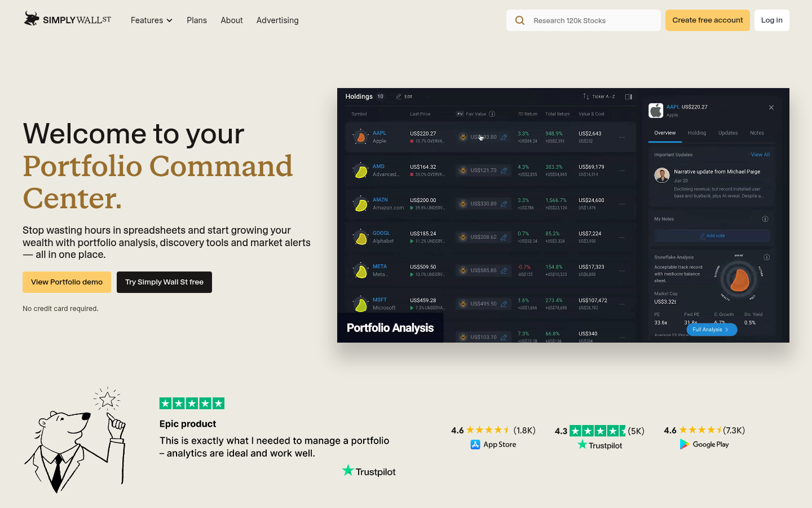
Task: Click the Trustpilot logo below Epic product review
Action: pos(369,471)
